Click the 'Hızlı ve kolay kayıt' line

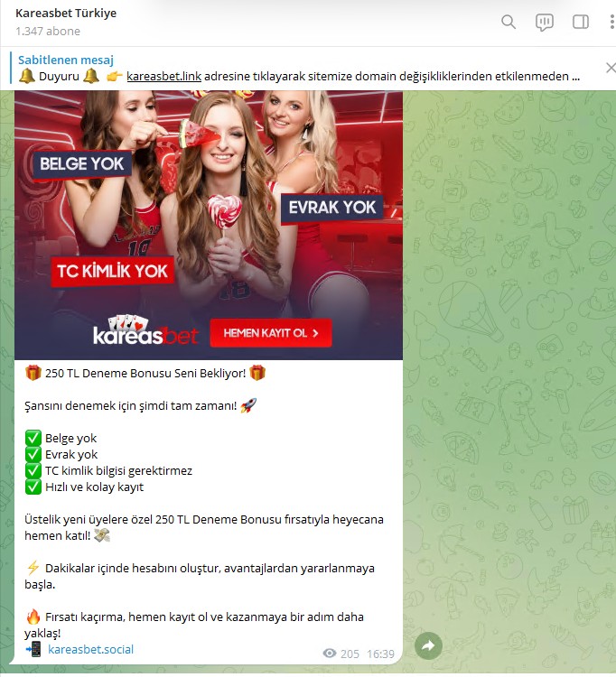94,487
